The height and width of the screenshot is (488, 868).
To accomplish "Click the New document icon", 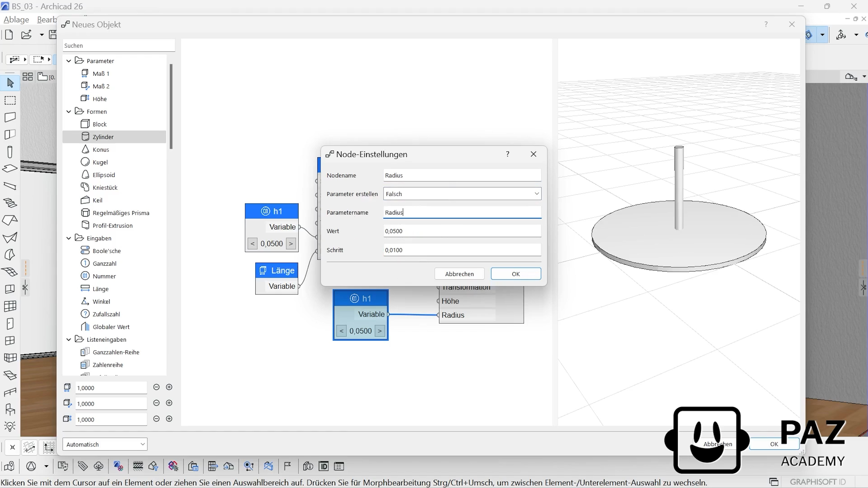I will tap(9, 35).
